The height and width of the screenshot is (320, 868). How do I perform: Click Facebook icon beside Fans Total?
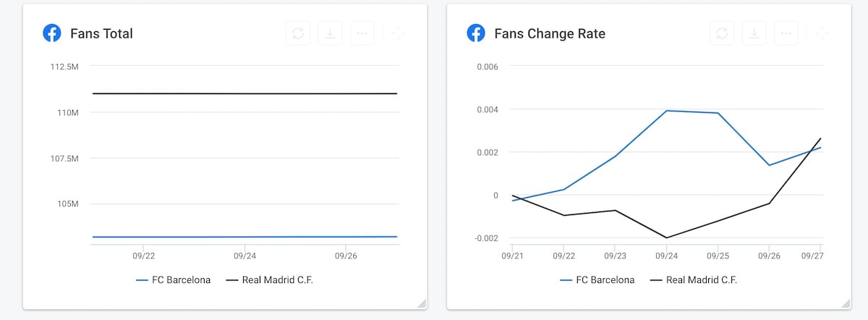[x=51, y=33]
